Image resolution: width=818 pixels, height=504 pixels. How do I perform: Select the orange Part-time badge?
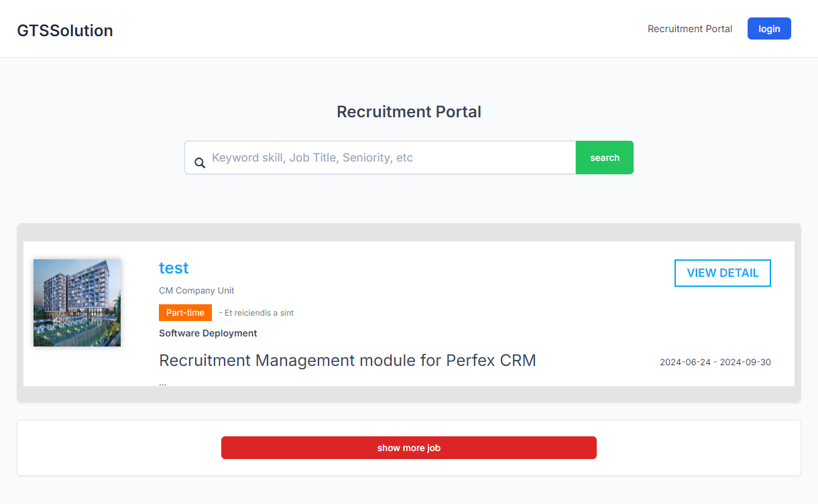pyautogui.click(x=185, y=313)
